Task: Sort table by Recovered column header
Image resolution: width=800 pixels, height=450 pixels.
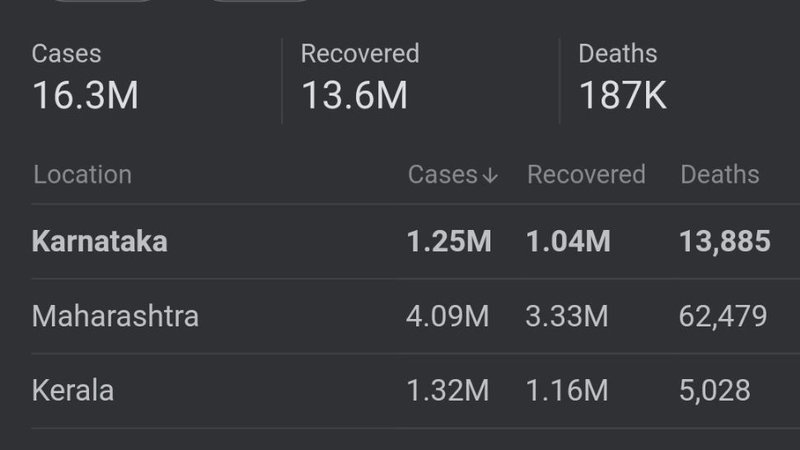Action: tap(586, 175)
